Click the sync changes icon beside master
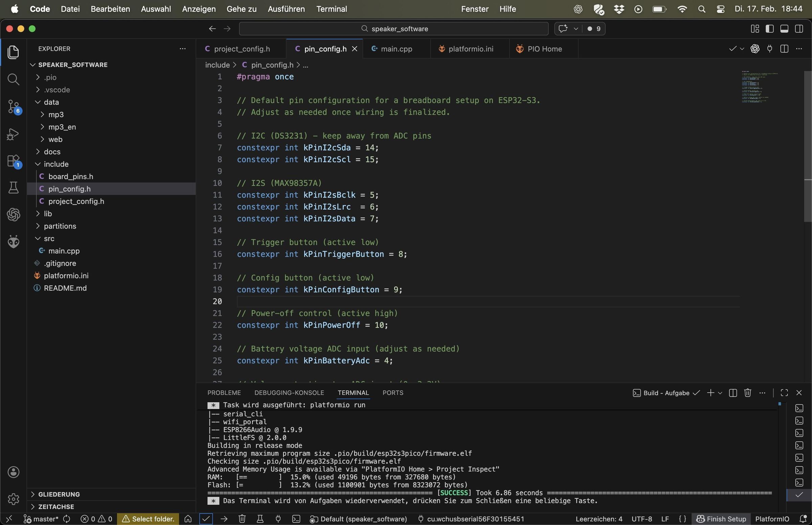The height and width of the screenshot is (525, 812). 67,519
